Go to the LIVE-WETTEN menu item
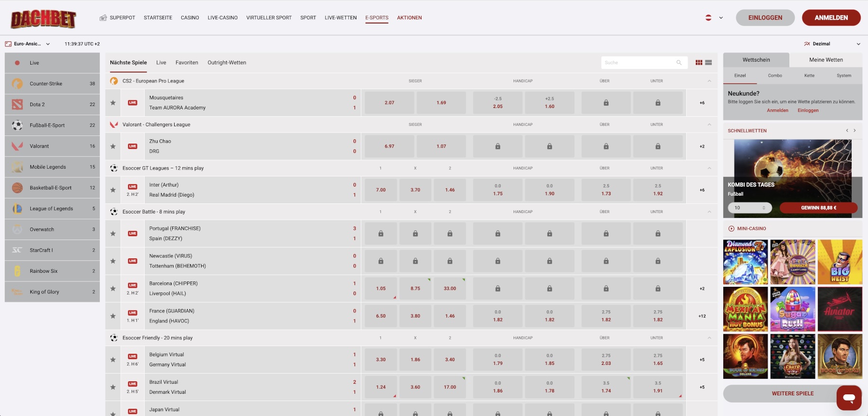Viewport: 868px width, 416px height. pyautogui.click(x=341, y=18)
